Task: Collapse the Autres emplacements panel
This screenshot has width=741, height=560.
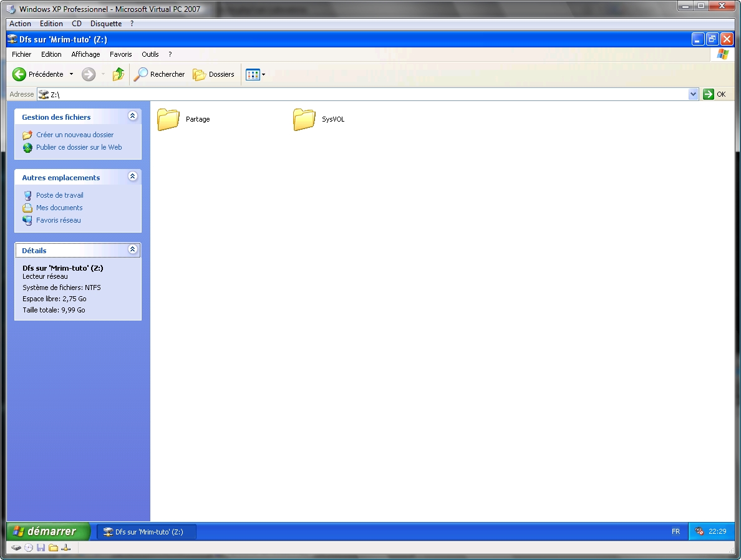Action: tap(132, 176)
